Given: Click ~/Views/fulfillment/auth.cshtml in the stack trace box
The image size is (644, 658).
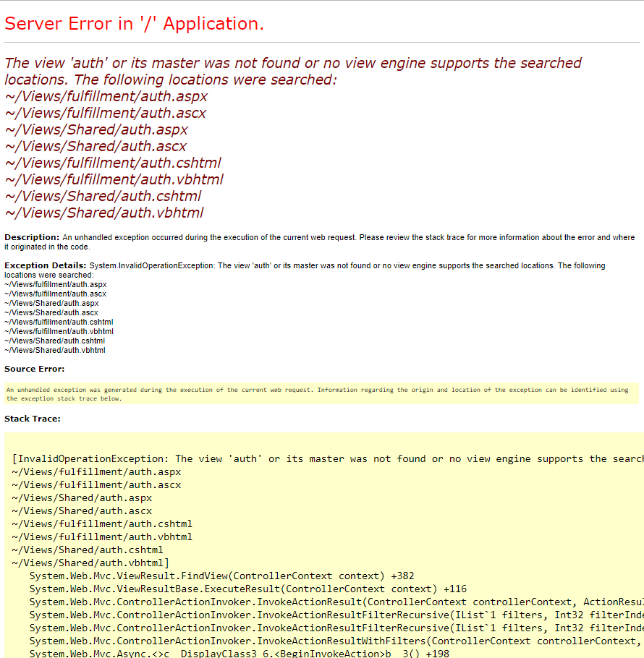Looking at the screenshot, I should tap(102, 524).
